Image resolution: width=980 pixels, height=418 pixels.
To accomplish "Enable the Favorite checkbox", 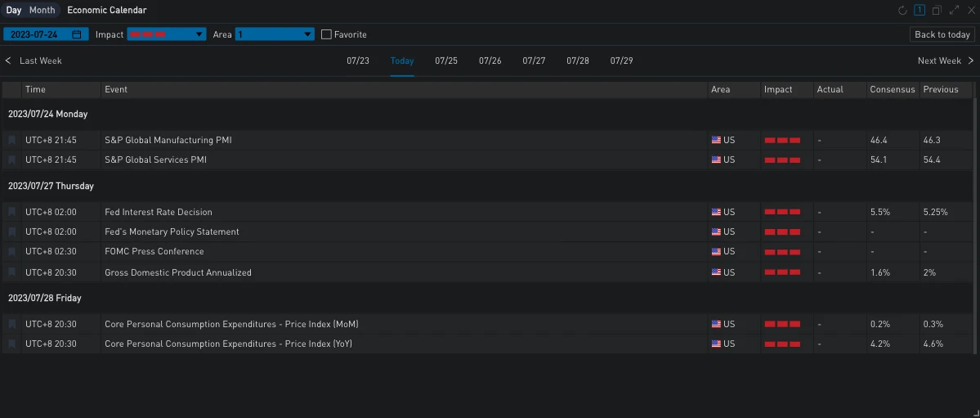I will pyautogui.click(x=326, y=34).
